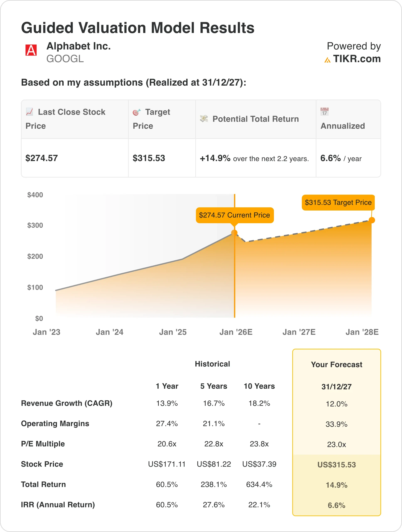Click the money icon beside Potential Total Return
This screenshot has height=532, width=402.
coord(204,119)
